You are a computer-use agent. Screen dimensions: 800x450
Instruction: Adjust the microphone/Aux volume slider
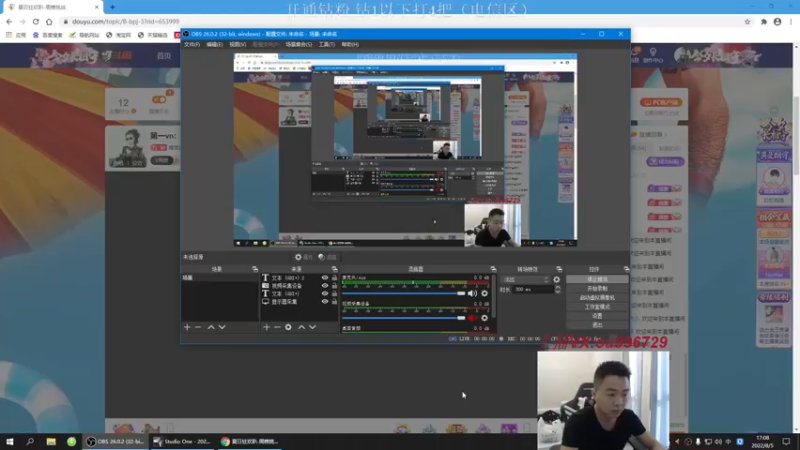click(x=404, y=293)
